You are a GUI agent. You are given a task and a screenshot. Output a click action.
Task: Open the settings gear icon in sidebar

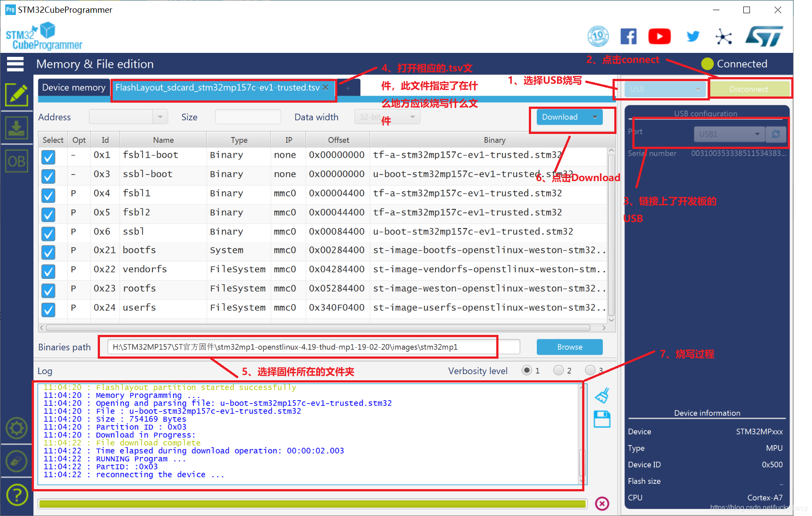click(x=16, y=428)
